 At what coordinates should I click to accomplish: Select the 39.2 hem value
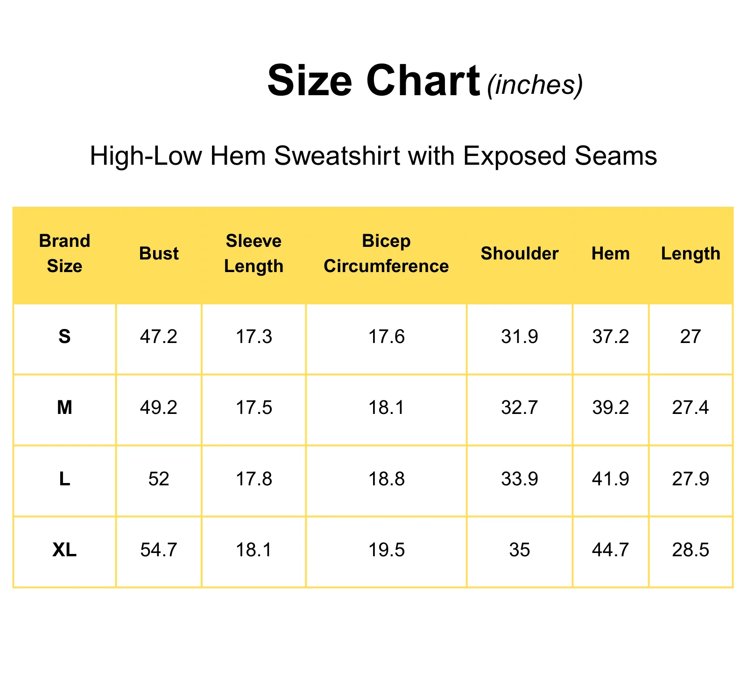coord(611,408)
